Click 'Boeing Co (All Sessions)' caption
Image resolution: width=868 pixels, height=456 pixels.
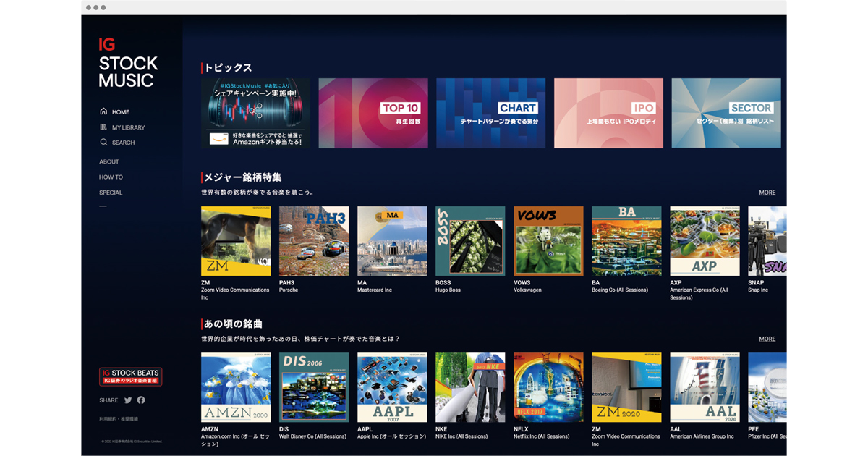[x=620, y=290]
